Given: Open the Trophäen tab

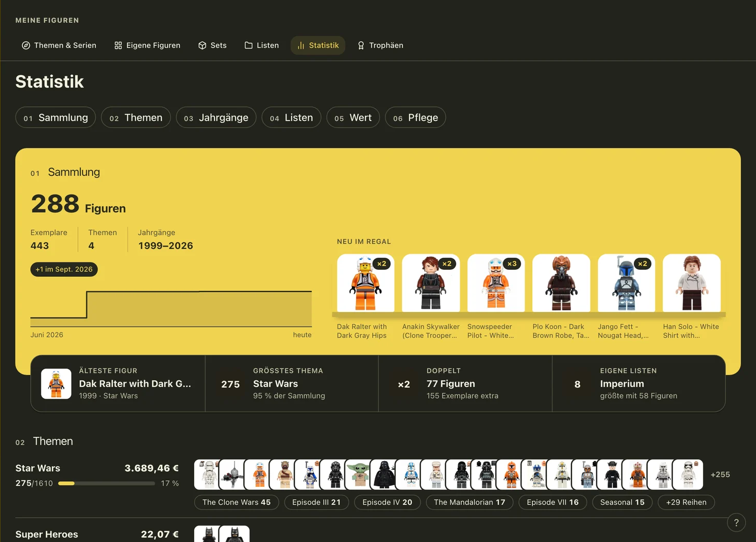Looking at the screenshot, I should [x=380, y=45].
